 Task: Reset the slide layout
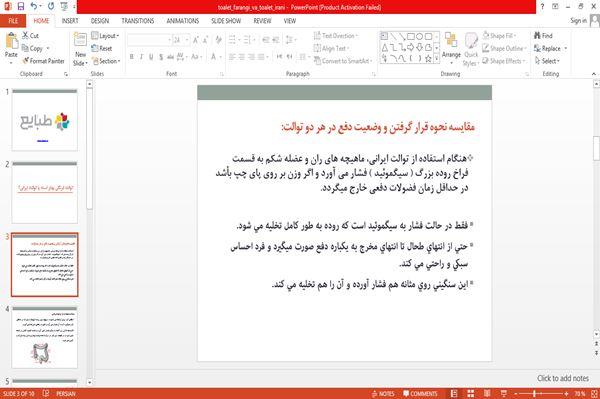tap(102, 49)
